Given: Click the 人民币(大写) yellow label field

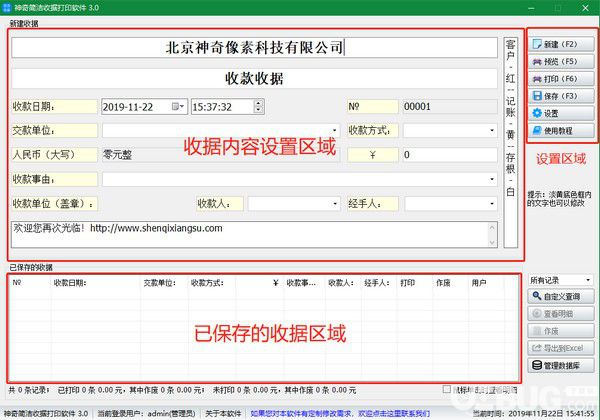Looking at the screenshot, I should pyautogui.click(x=54, y=155).
